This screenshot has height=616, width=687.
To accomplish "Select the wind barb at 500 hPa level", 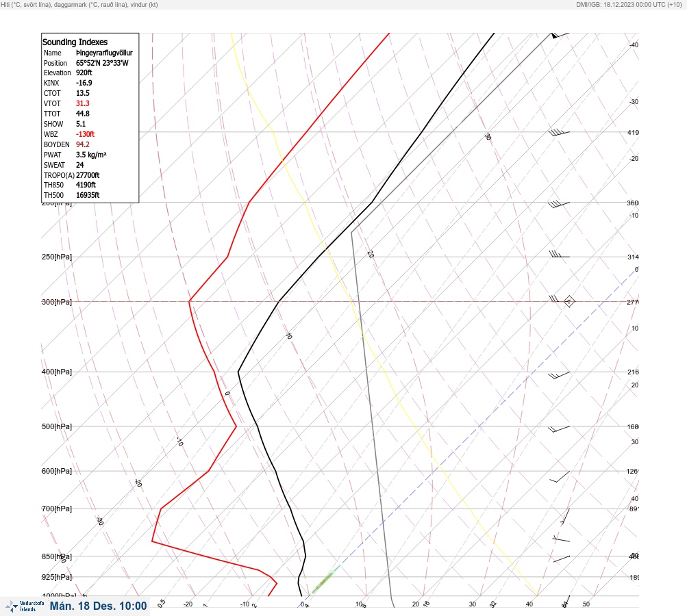I will pyautogui.click(x=559, y=428).
